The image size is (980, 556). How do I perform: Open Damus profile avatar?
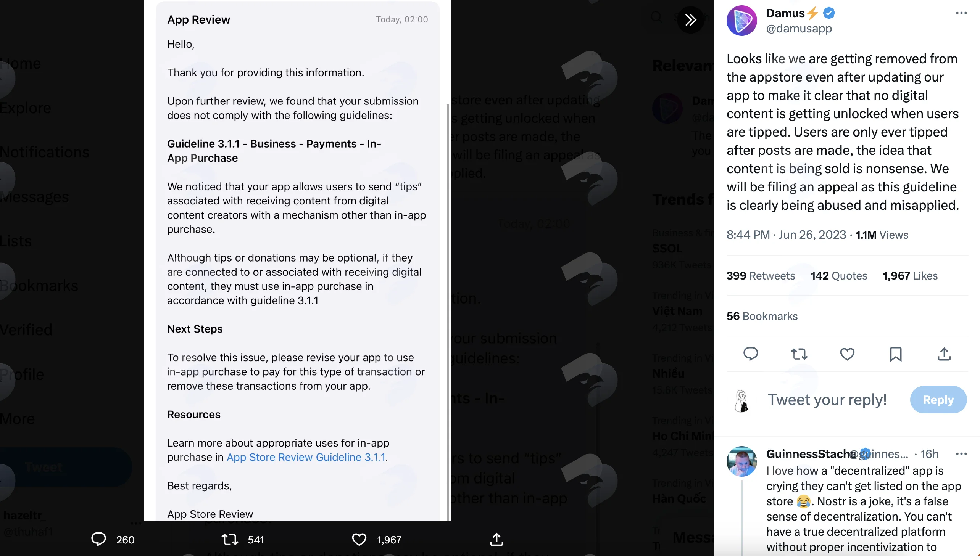click(741, 21)
